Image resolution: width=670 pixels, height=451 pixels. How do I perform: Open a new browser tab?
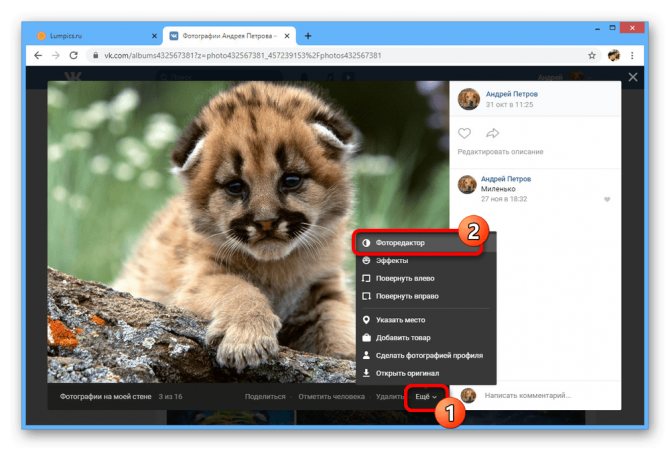tap(308, 36)
